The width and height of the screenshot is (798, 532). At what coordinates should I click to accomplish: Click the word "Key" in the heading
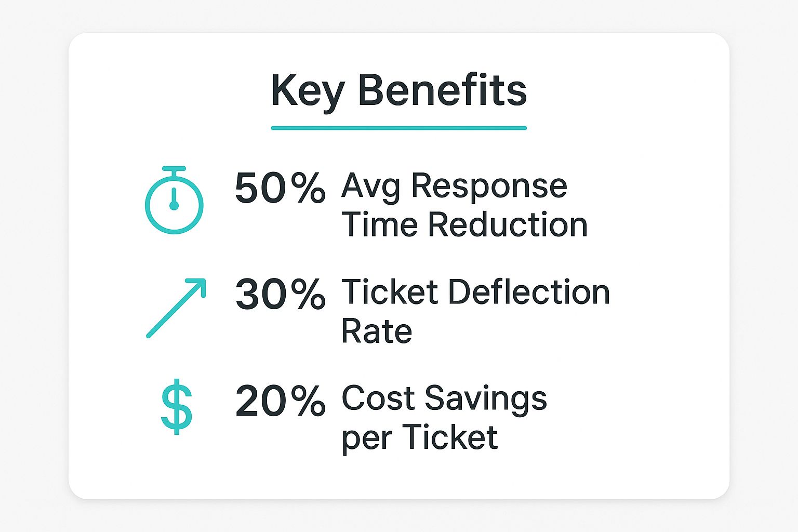click(x=308, y=91)
